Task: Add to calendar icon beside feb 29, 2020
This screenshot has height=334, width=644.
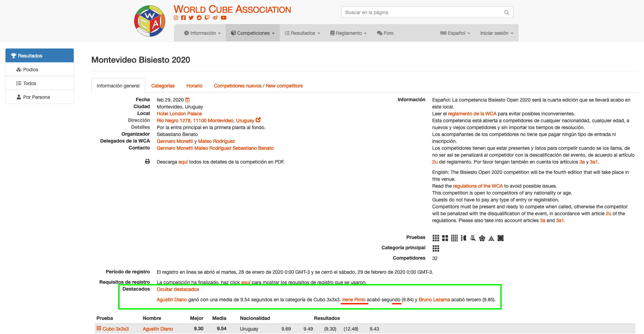Action: (x=187, y=100)
